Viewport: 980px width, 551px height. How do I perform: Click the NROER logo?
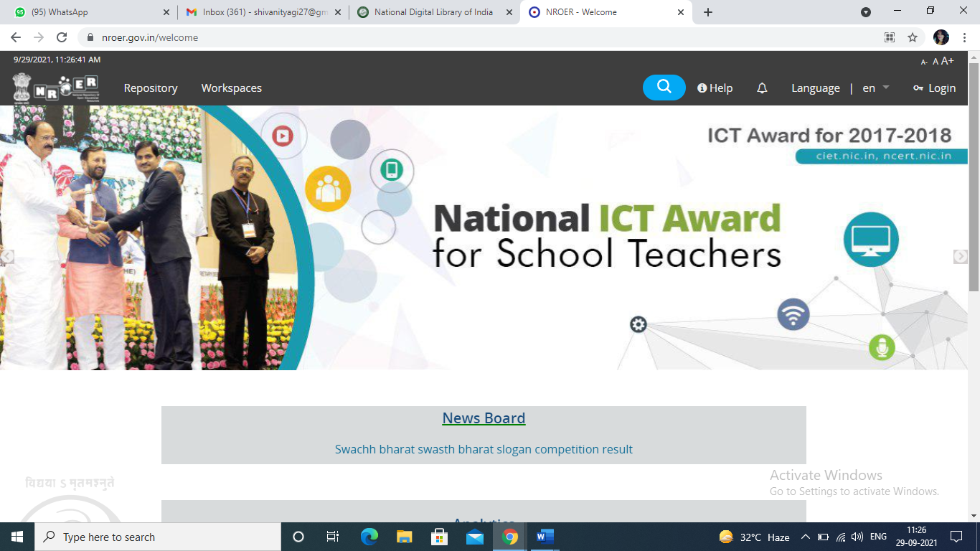(56, 88)
